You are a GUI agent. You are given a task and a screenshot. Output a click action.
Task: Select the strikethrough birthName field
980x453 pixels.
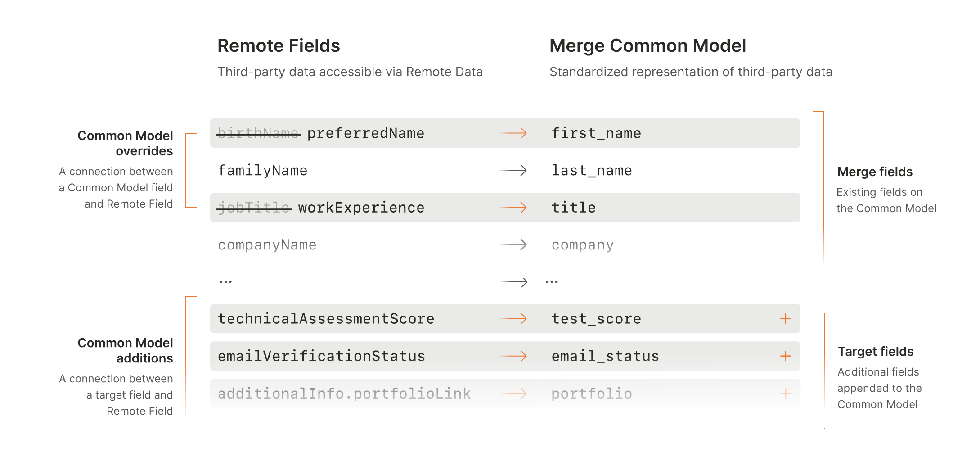[258, 133]
